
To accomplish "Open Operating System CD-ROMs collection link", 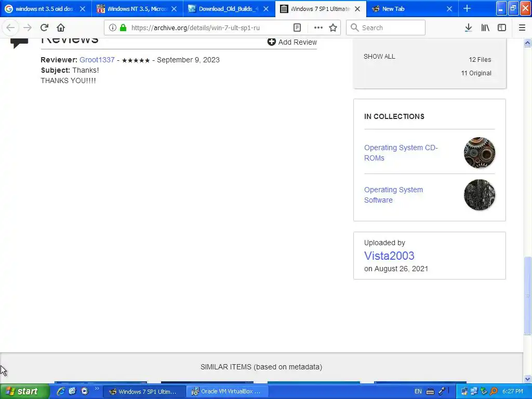I will coord(401,153).
